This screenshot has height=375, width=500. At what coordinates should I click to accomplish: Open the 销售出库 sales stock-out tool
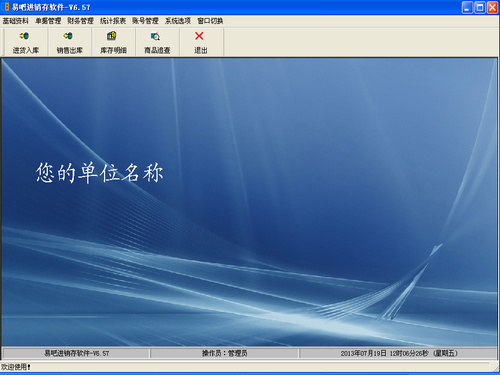point(69,42)
